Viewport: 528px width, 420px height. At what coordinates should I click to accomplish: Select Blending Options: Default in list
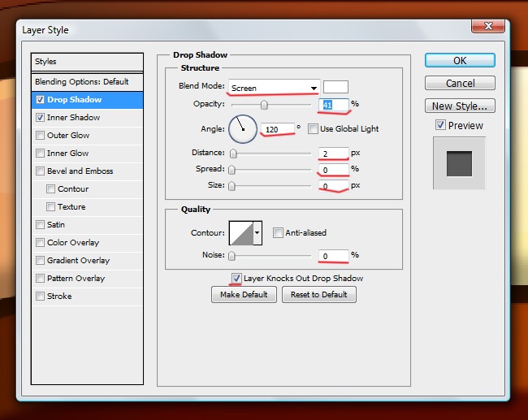[x=81, y=82]
